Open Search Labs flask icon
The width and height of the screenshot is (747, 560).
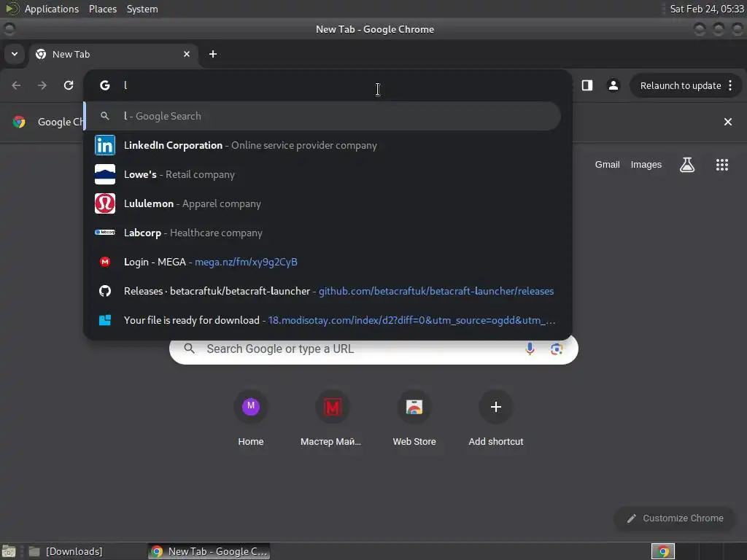pos(687,165)
